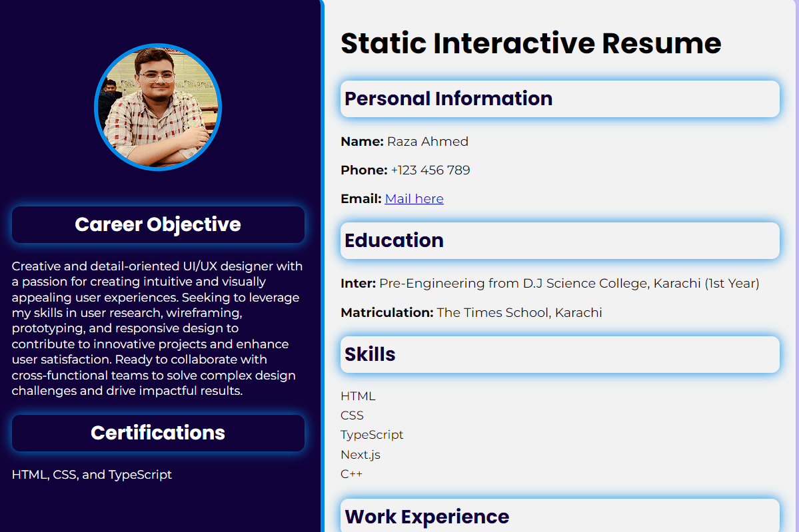This screenshot has width=799, height=532.
Task: Open the Work Experience section heading
Action: point(560,516)
